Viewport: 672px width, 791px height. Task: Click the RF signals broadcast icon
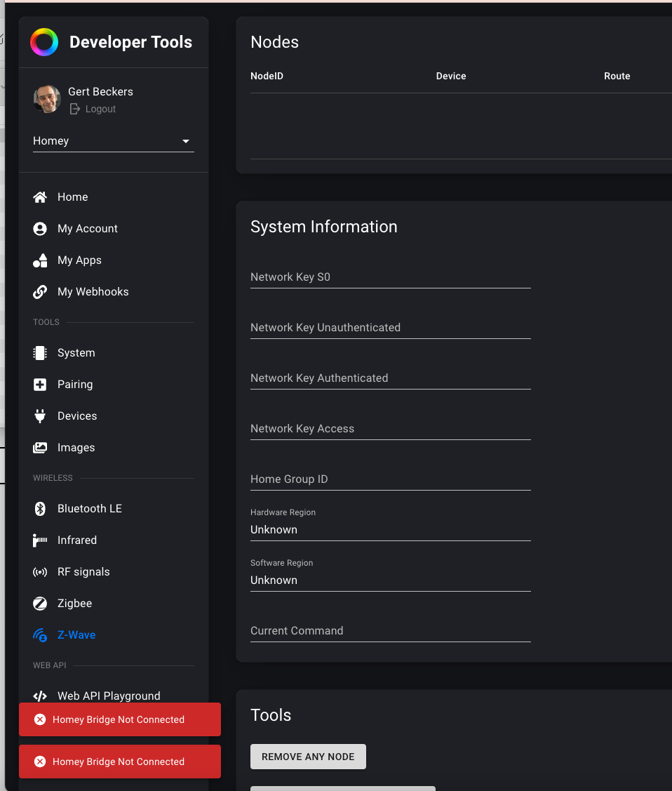(x=40, y=572)
